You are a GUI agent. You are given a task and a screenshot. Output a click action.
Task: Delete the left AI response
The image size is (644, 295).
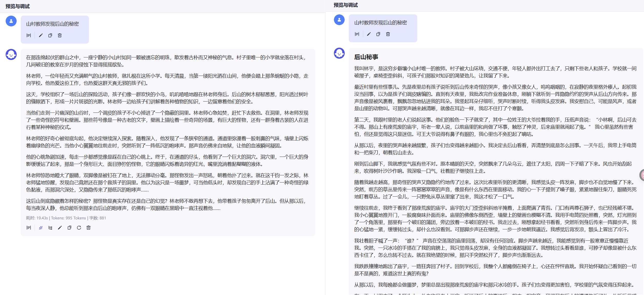click(88, 228)
